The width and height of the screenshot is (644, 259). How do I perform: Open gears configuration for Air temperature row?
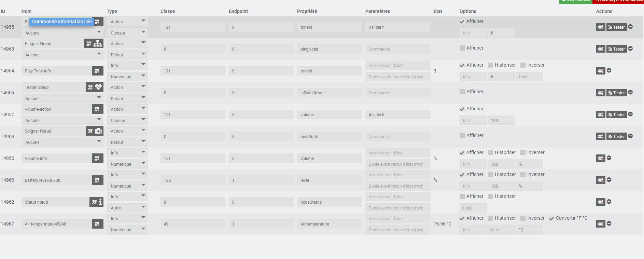601,224
